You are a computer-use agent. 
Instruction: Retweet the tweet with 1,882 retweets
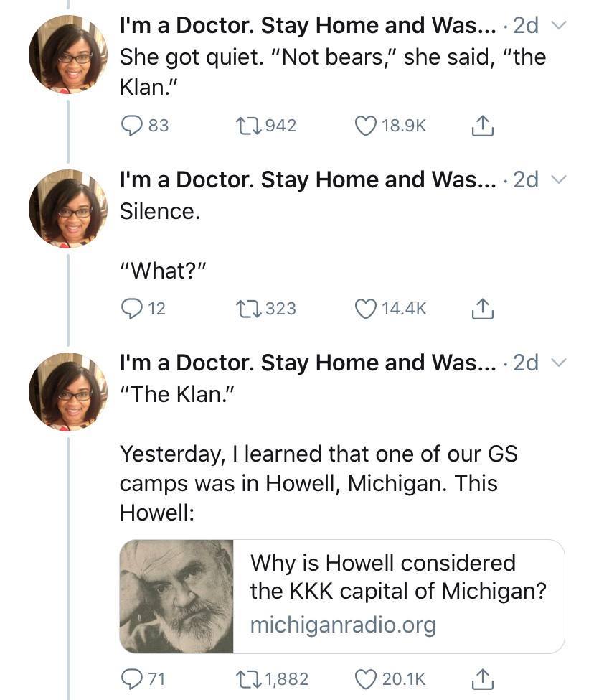pos(246,678)
